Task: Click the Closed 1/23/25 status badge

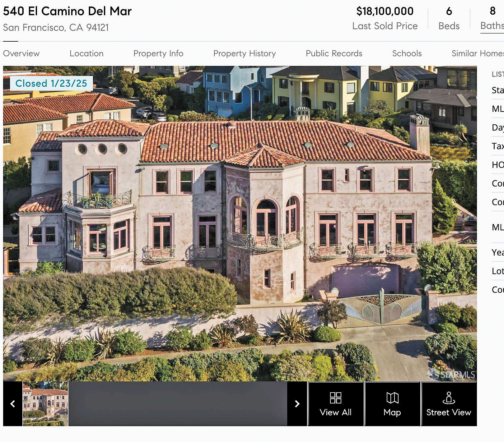Action: [51, 83]
